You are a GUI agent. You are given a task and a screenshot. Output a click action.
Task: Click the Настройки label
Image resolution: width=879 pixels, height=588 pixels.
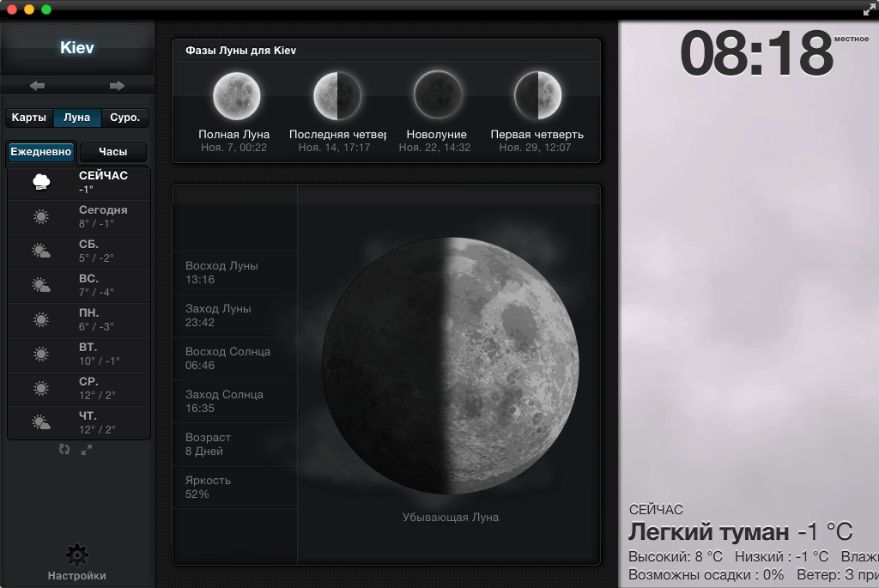[76, 576]
